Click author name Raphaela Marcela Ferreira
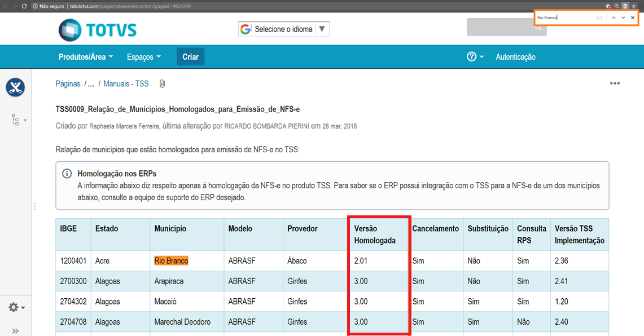Viewport: 644px width, 336px height. [x=124, y=126]
